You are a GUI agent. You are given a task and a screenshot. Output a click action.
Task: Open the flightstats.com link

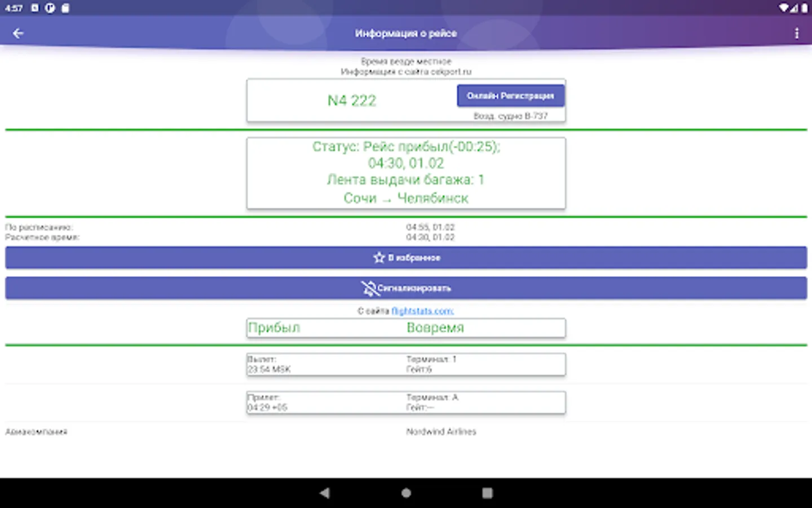tap(422, 311)
